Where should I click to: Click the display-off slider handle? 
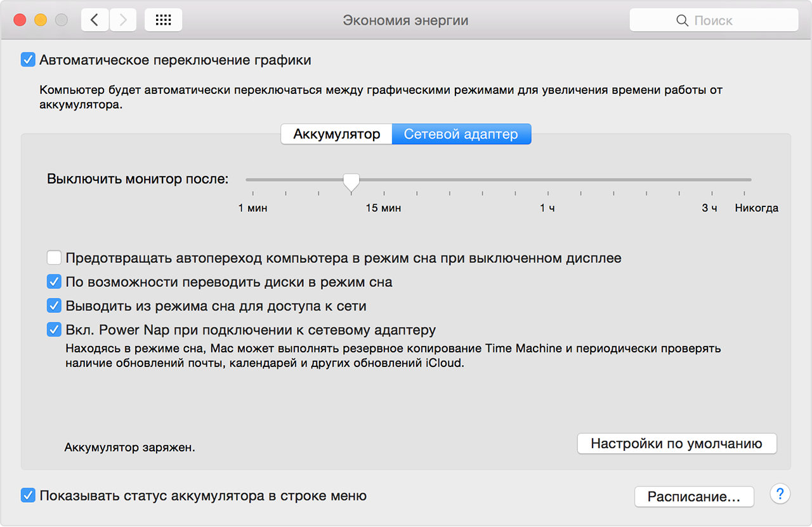351,182
